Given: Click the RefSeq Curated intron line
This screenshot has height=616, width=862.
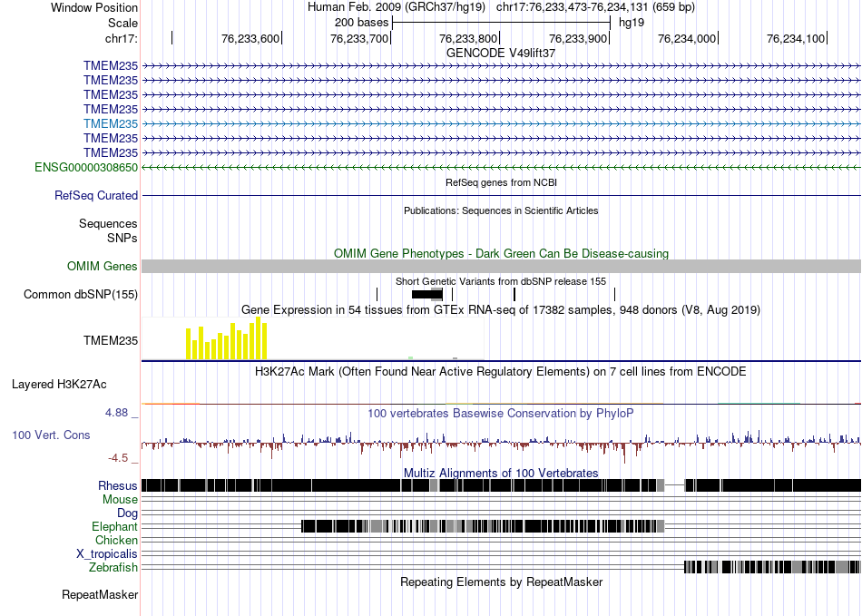Looking at the screenshot, I should [x=502, y=196].
